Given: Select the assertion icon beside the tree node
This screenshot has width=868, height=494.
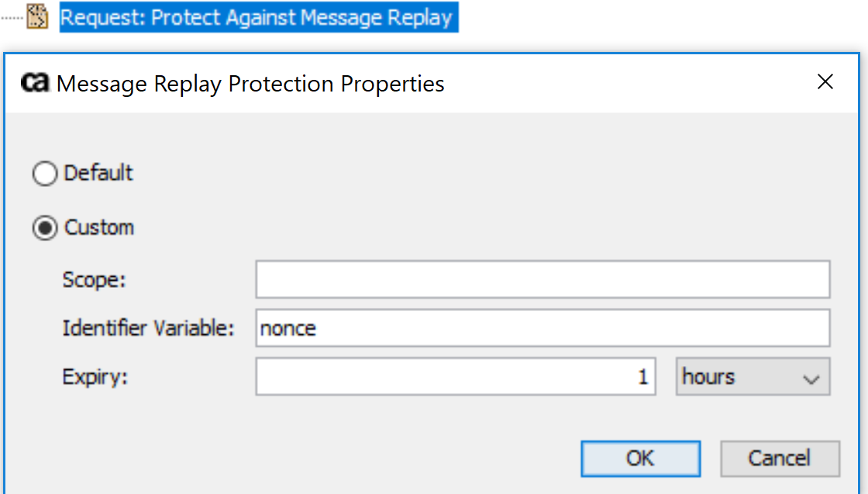Looking at the screenshot, I should coord(39,16).
